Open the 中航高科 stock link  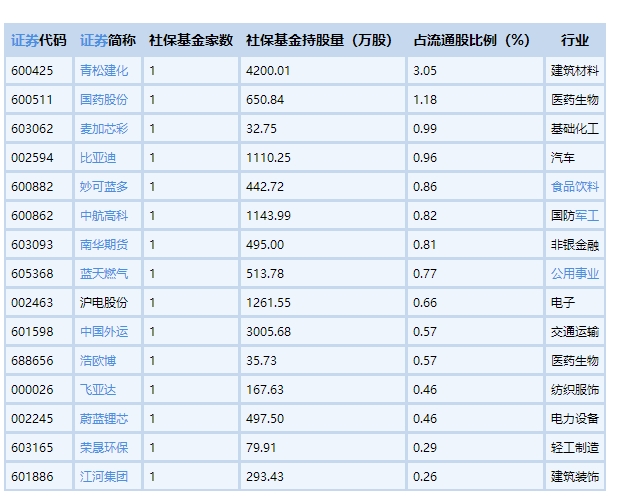(104, 216)
